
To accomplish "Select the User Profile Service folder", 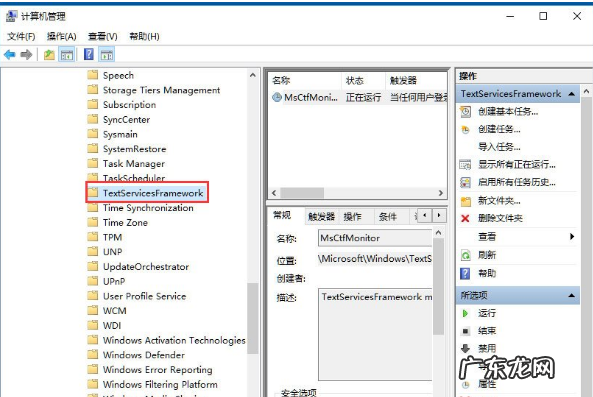I will tap(144, 296).
